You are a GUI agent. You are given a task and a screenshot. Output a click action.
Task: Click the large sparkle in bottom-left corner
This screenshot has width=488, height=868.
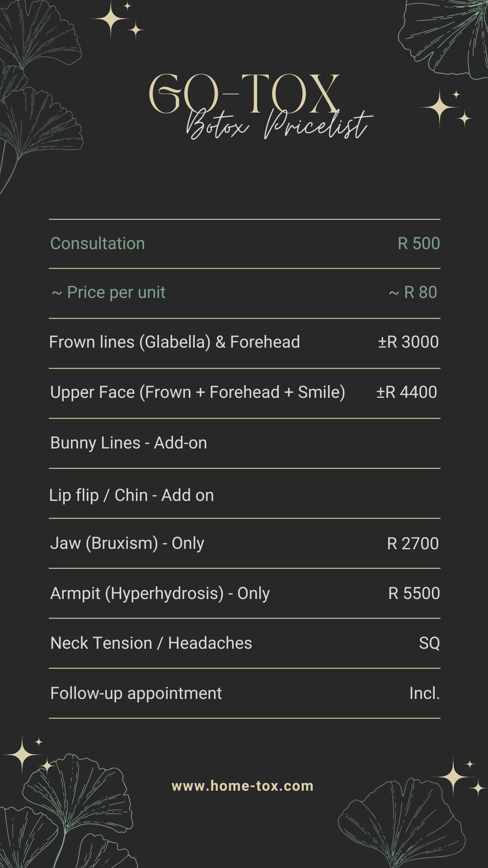pos(22,755)
